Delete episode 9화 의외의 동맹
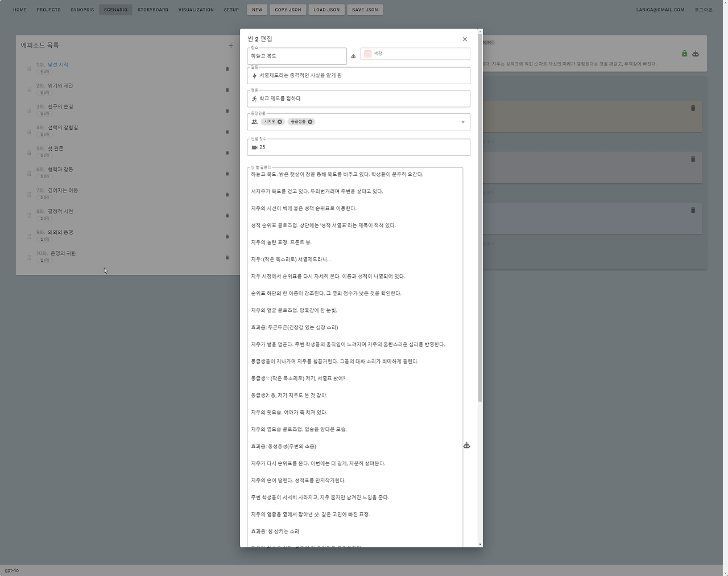 (x=227, y=236)
